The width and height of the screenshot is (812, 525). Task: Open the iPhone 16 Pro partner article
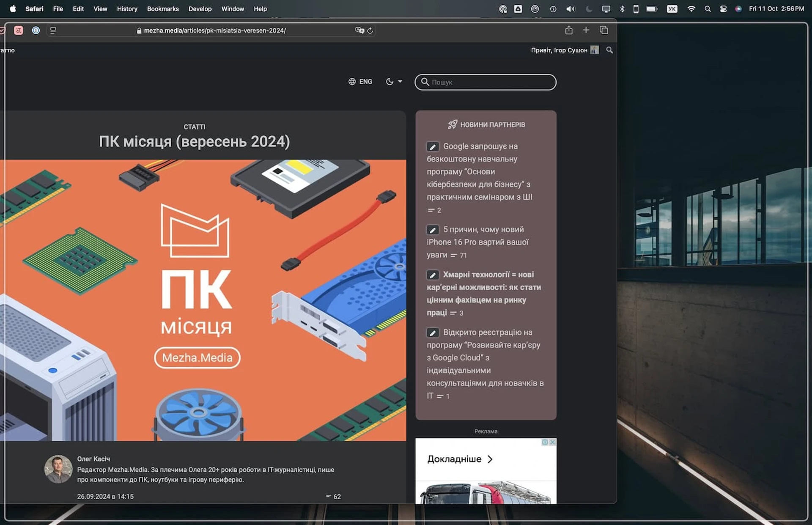(x=478, y=242)
